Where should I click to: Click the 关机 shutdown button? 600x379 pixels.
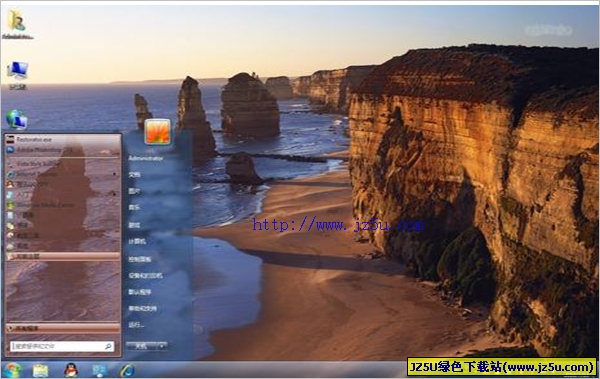click(141, 346)
